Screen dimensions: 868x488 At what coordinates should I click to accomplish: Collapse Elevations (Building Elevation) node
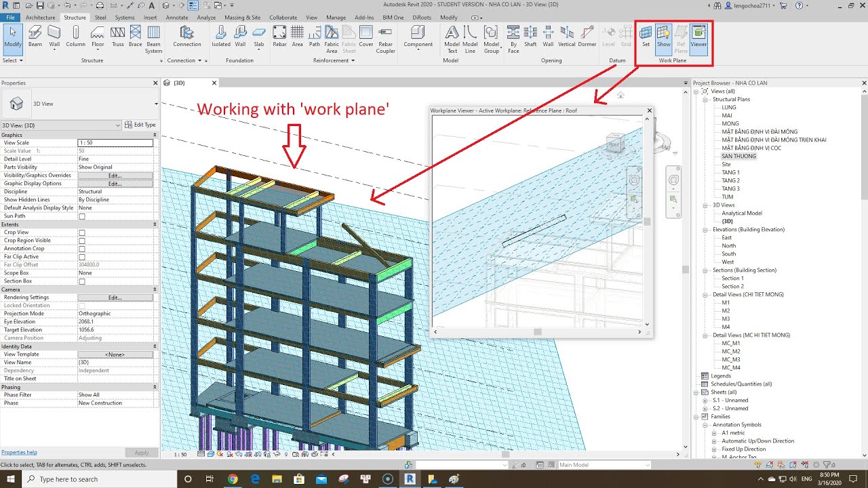pos(706,230)
